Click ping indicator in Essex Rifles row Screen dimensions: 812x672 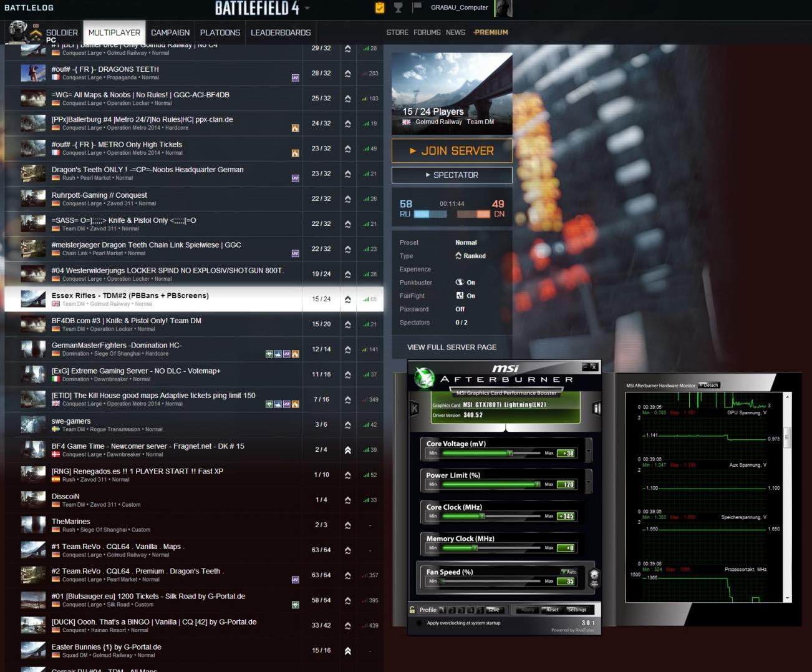coord(370,299)
